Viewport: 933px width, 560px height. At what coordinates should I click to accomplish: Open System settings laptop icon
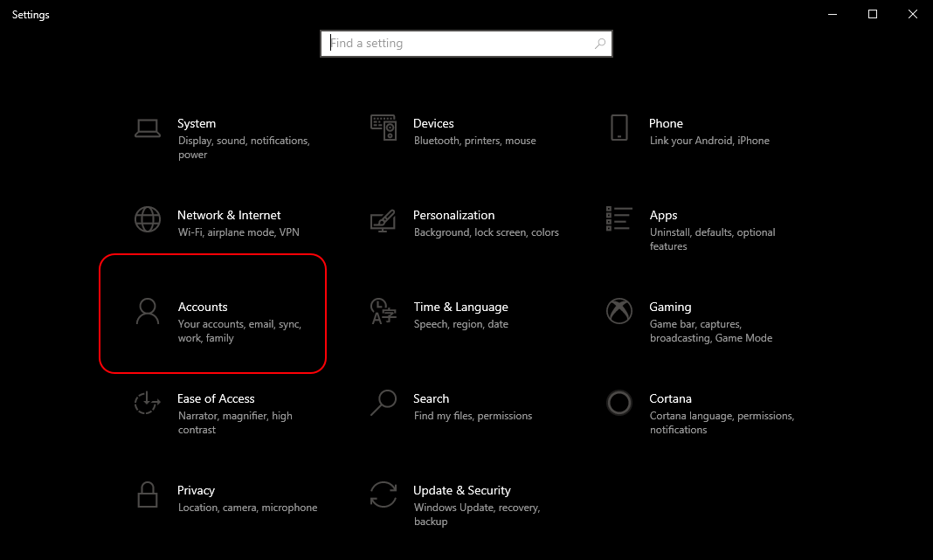point(148,128)
